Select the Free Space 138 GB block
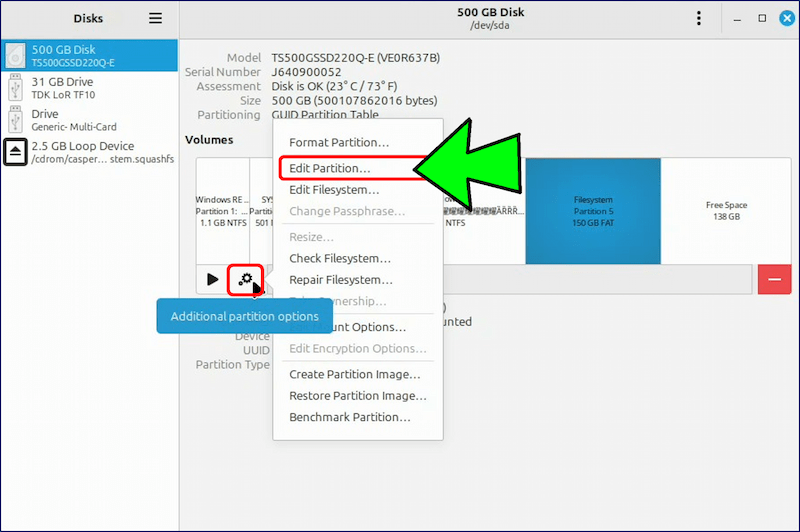The width and height of the screenshot is (800, 532). [x=726, y=211]
